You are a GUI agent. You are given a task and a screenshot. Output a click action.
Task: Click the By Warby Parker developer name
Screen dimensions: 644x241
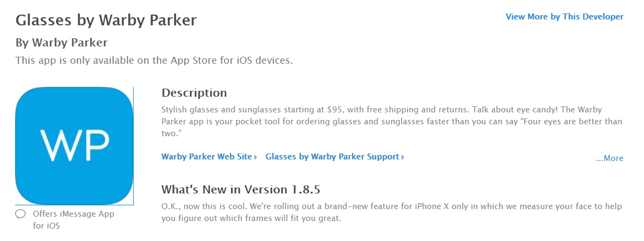coord(62,43)
